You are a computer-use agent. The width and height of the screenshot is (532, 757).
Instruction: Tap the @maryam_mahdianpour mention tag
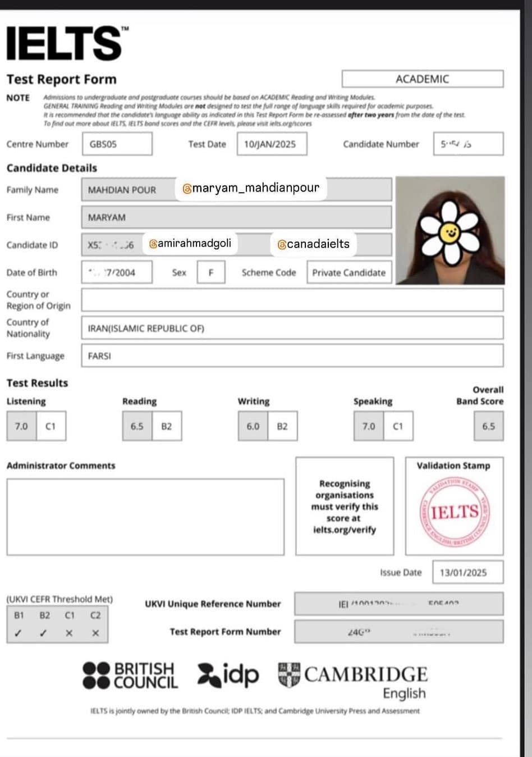click(251, 188)
